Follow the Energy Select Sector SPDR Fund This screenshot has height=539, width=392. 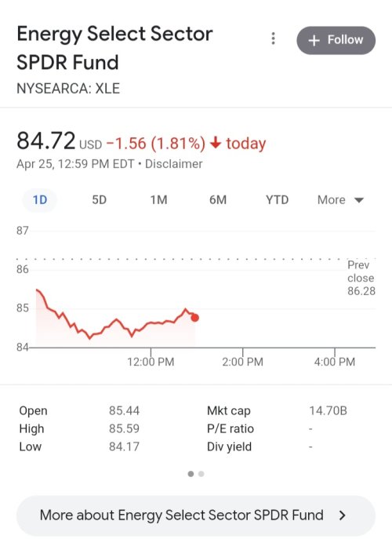coord(336,40)
